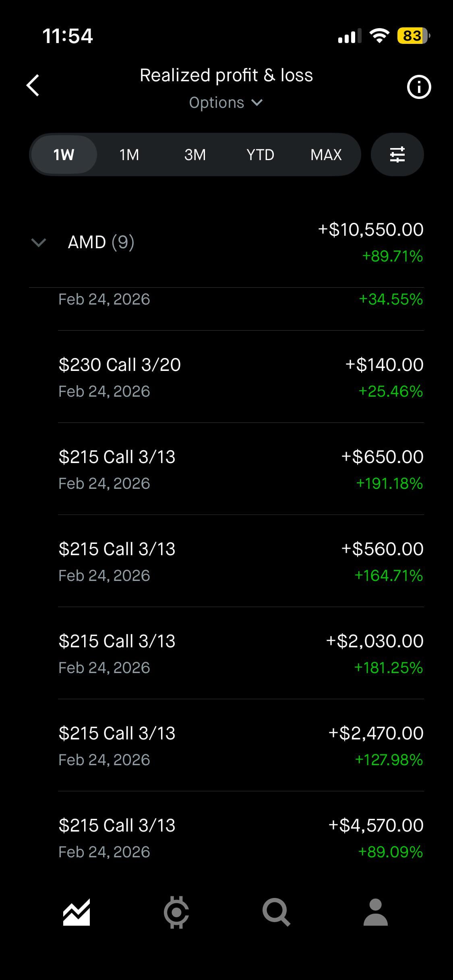This screenshot has height=980, width=453.
Task: Switch to the 1M time range
Action: tap(129, 154)
